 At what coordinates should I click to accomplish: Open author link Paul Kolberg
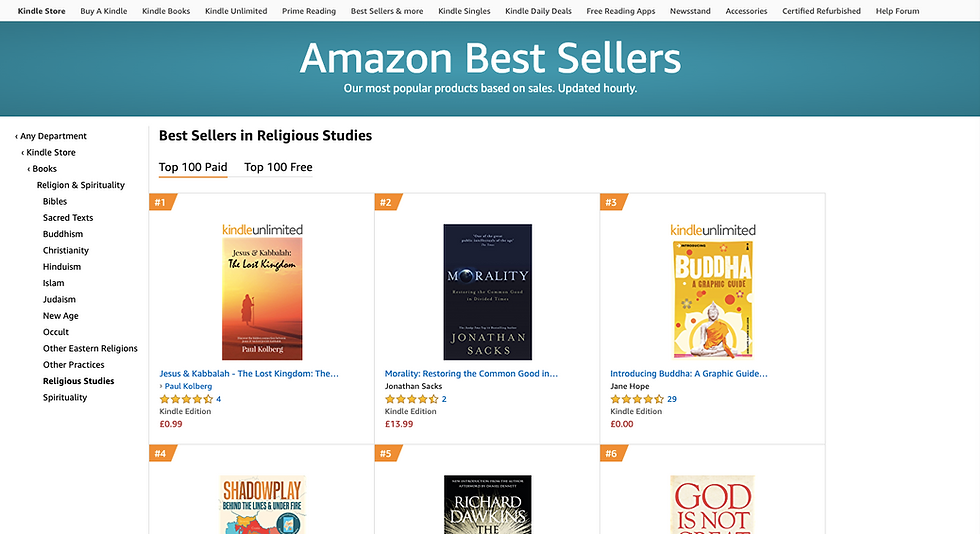point(189,386)
